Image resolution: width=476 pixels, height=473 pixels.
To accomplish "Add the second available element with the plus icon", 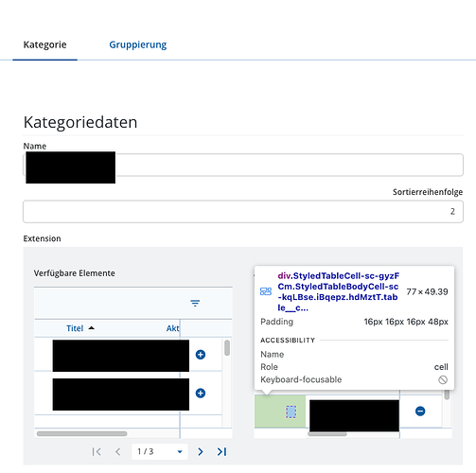I will tap(201, 393).
